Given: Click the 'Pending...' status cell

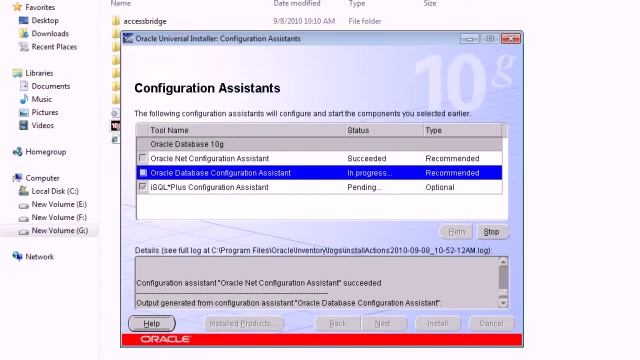Looking at the screenshot, I should click(364, 187).
